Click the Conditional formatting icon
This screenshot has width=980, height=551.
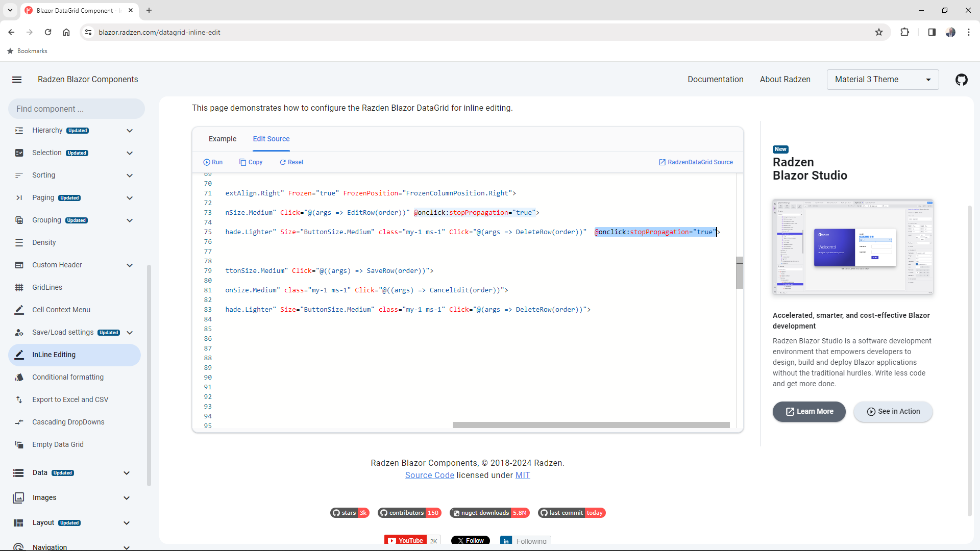tap(19, 378)
